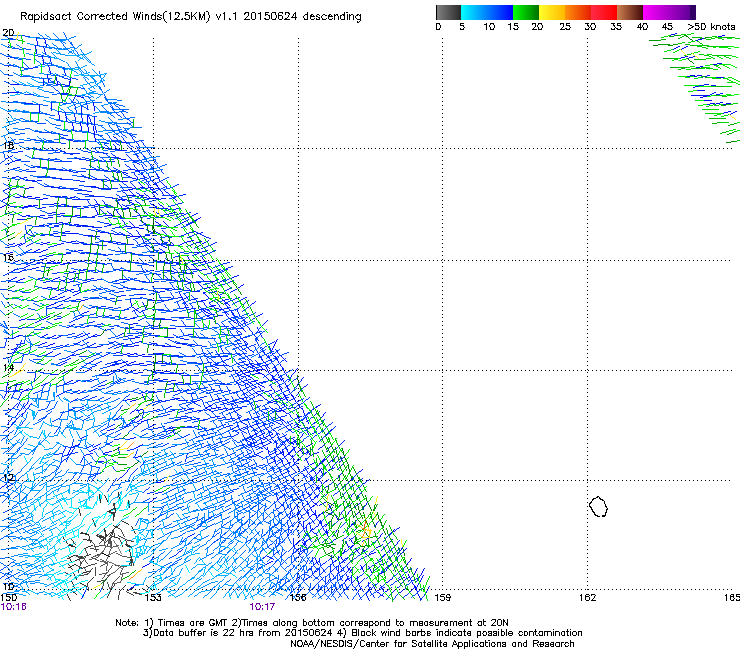Screen dimensions: 740x650
Task: Click the latitude 14 axis label
Action: click(8, 368)
